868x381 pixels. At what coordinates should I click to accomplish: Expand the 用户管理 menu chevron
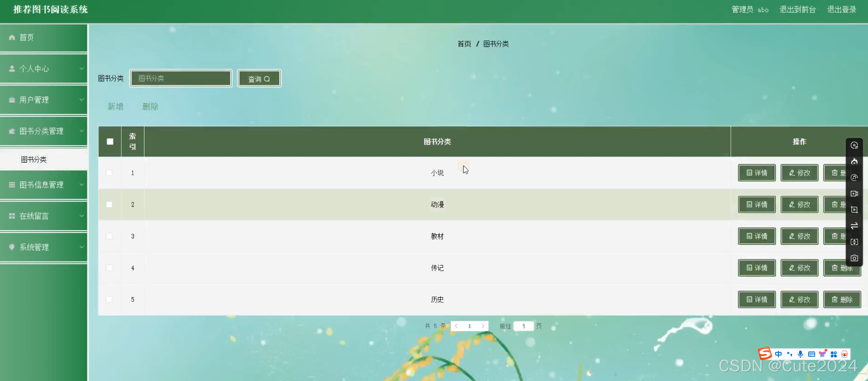(x=81, y=100)
